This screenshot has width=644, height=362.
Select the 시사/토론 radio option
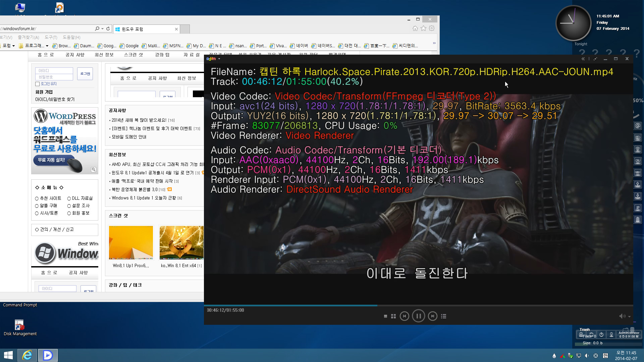37,213
